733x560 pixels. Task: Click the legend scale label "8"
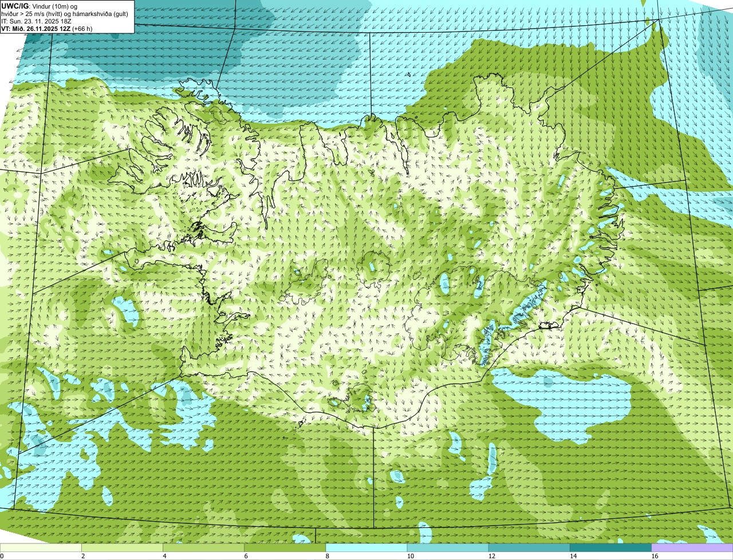pos(327,556)
